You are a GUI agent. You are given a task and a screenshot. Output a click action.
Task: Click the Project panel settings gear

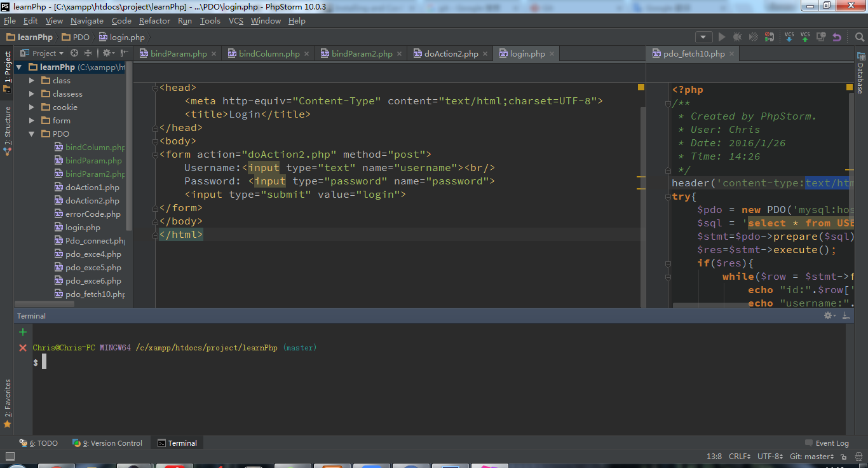tap(107, 53)
